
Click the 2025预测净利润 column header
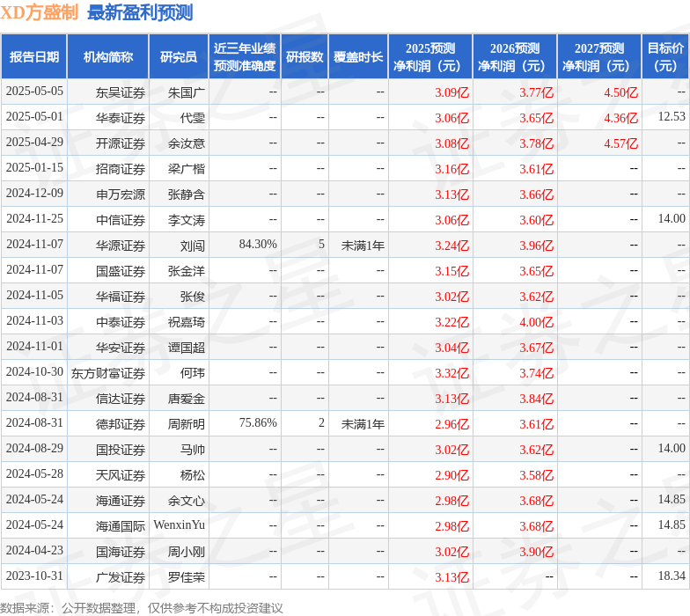coord(430,56)
